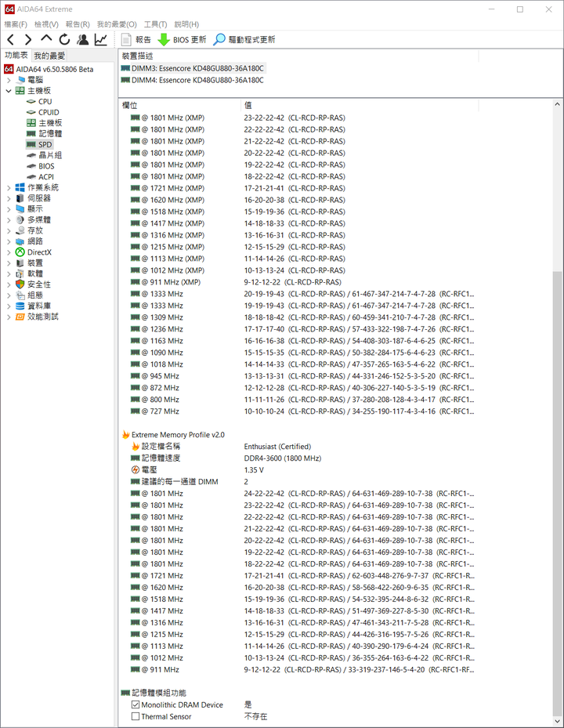The image size is (564, 728).
Task: Click the line chart icon in the toolbar
Action: coord(101,40)
